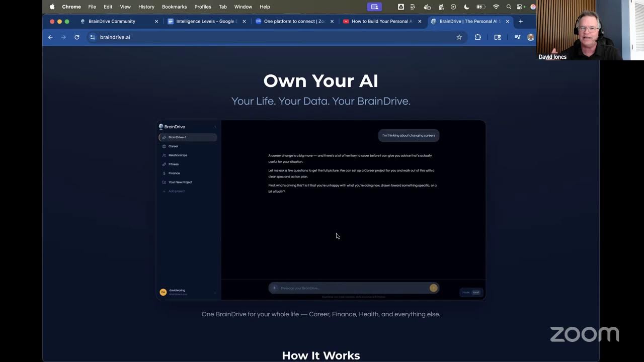Go back to the previous page
Screen dimensions: 644x362
coord(50,37)
